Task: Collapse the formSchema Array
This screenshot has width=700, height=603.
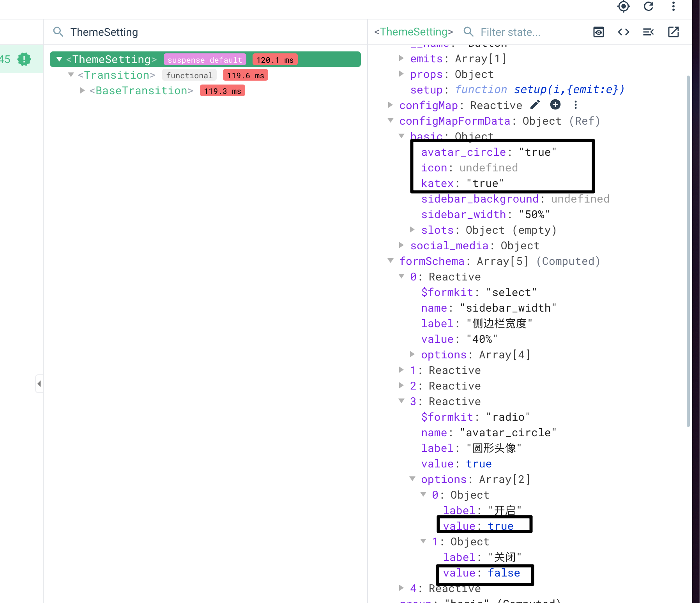Action: click(x=391, y=261)
